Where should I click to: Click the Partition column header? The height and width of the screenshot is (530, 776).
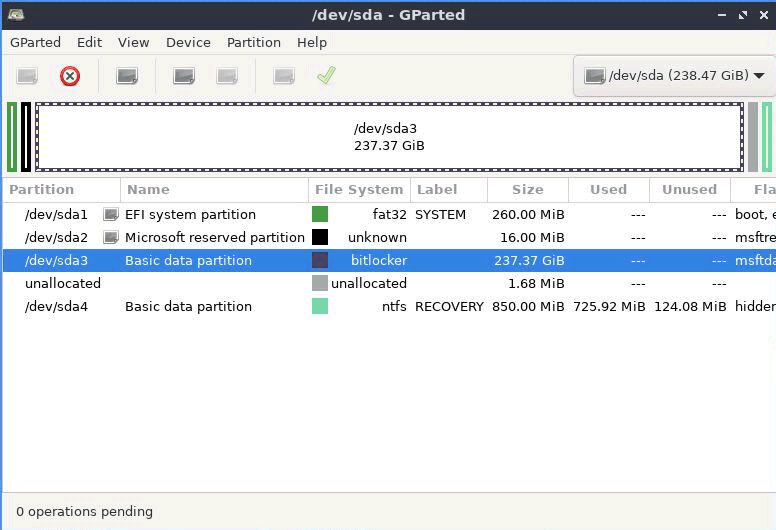point(61,190)
